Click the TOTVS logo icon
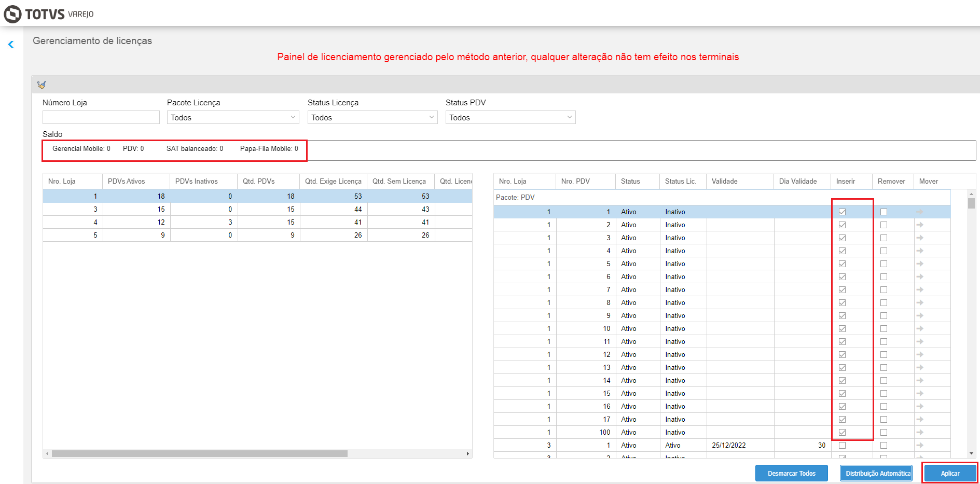980x484 pixels. tap(12, 14)
